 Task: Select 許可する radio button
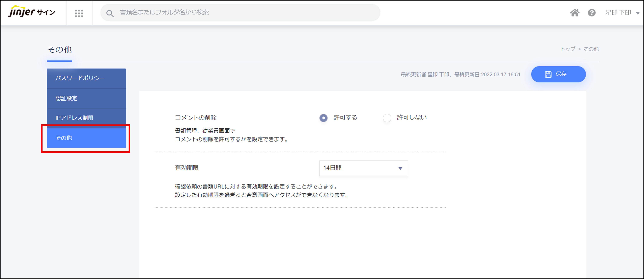click(323, 118)
